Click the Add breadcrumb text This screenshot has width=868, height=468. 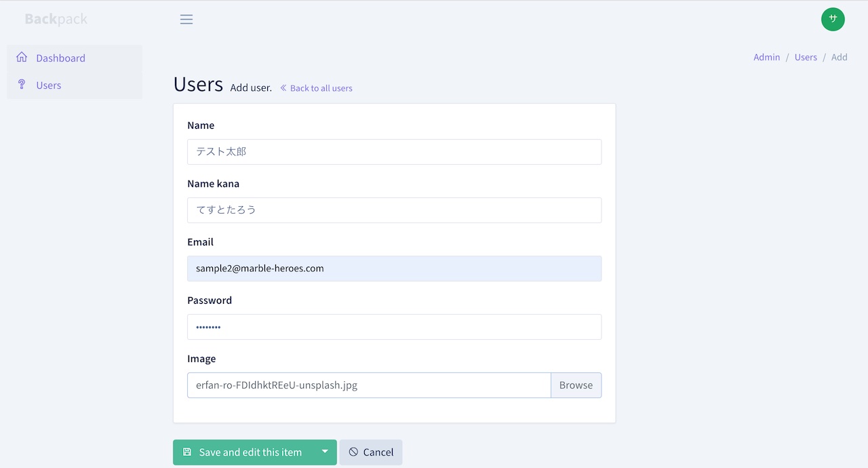point(840,57)
